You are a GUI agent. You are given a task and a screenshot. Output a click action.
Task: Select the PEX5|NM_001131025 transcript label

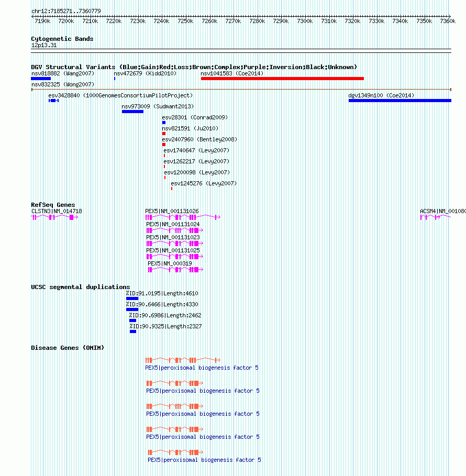(173, 250)
